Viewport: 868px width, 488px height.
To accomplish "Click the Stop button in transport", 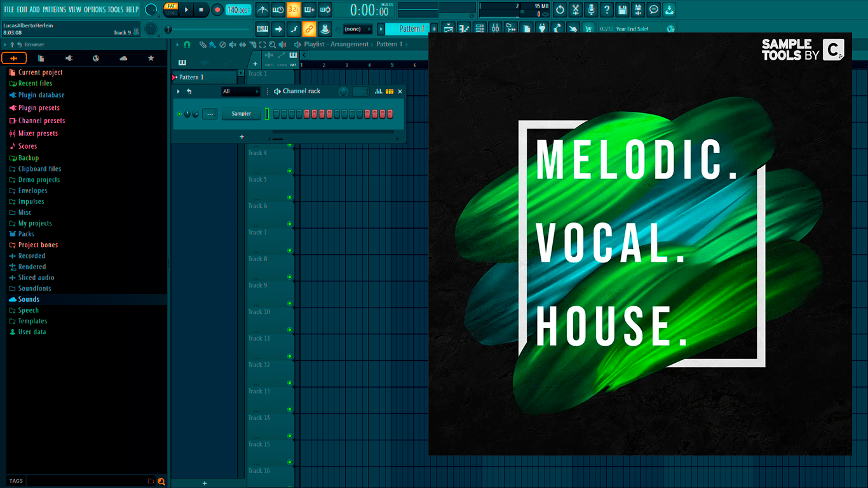I will click(x=201, y=10).
